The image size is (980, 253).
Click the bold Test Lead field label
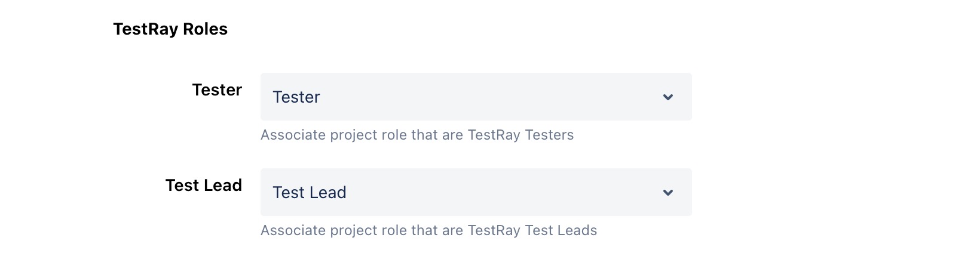(204, 186)
